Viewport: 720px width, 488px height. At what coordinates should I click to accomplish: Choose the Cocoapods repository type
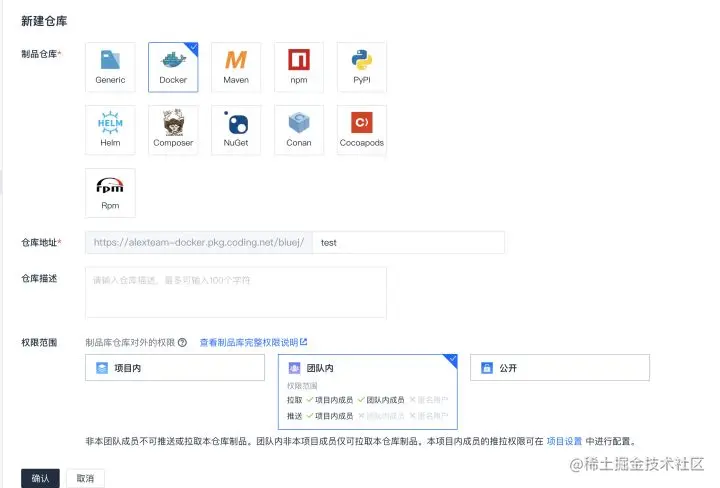[362, 130]
